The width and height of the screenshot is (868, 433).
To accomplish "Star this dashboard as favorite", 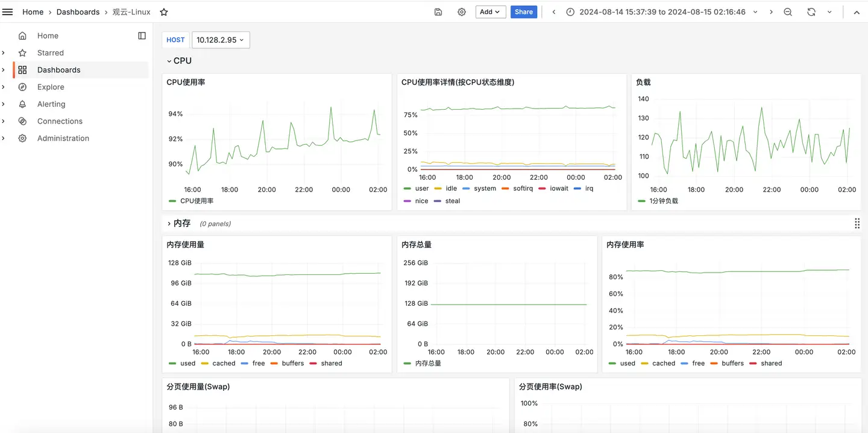I will click(x=164, y=12).
